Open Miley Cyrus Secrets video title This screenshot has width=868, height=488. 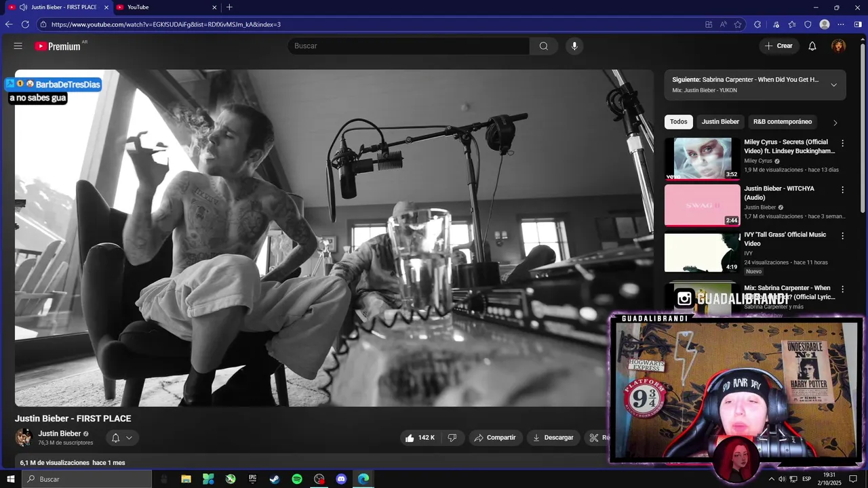click(789, 146)
